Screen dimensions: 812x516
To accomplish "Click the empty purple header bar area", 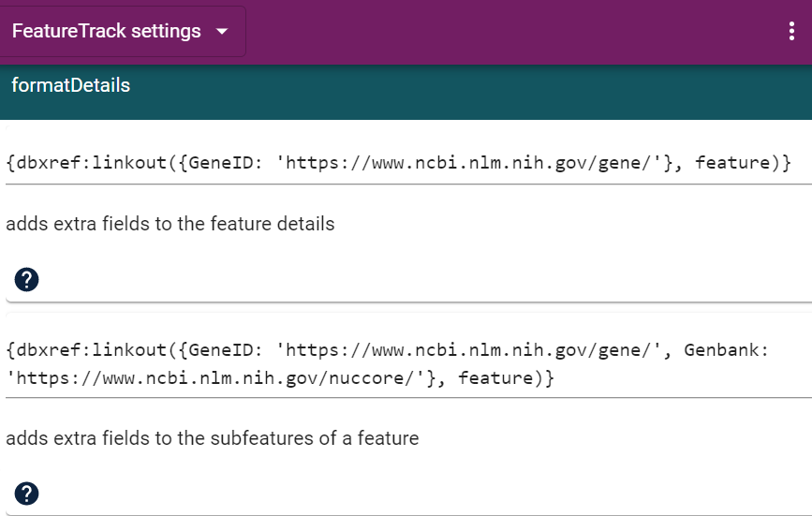I will pos(515,32).
